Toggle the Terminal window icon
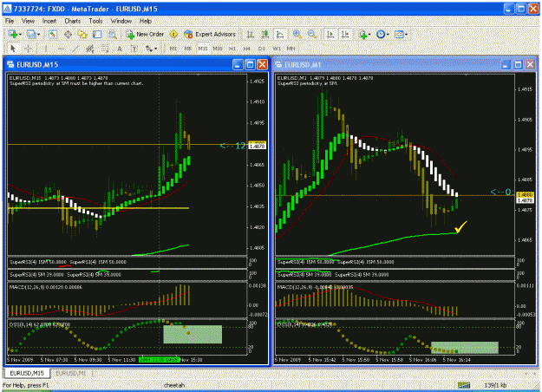542x392 pixels. click(97, 34)
